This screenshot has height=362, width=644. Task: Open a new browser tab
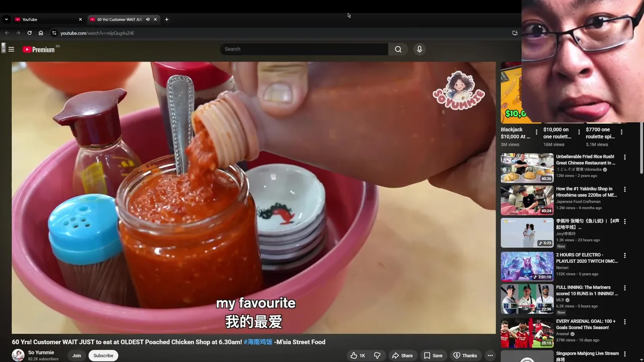click(167, 19)
